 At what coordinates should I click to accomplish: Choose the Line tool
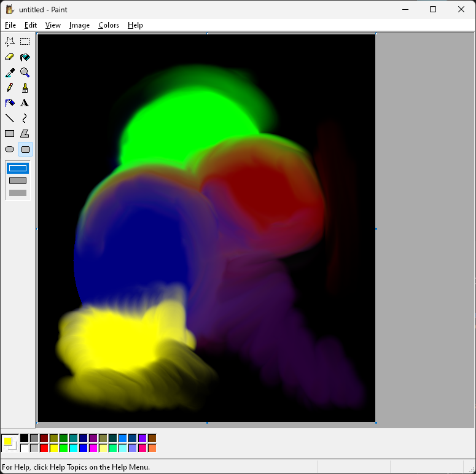(10, 118)
